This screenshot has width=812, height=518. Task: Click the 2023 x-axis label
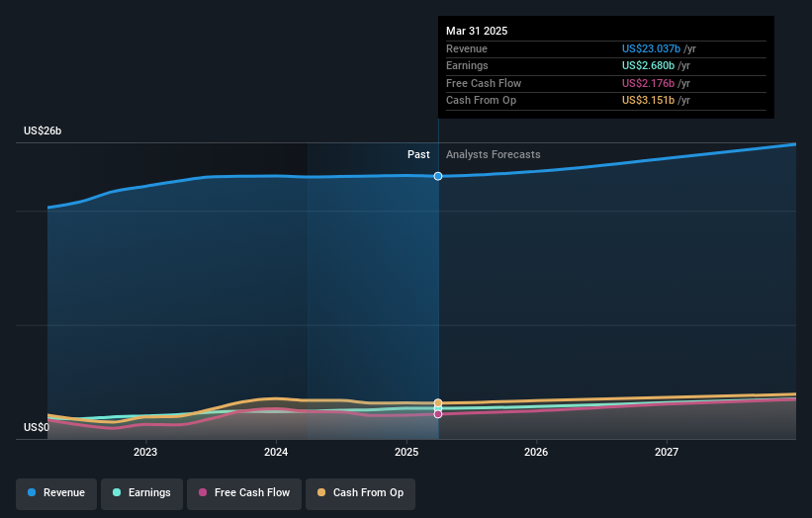[145, 452]
